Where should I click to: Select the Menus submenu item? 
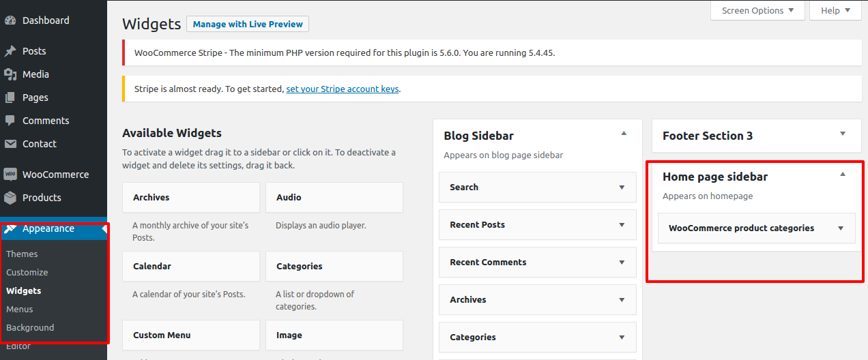(19, 309)
